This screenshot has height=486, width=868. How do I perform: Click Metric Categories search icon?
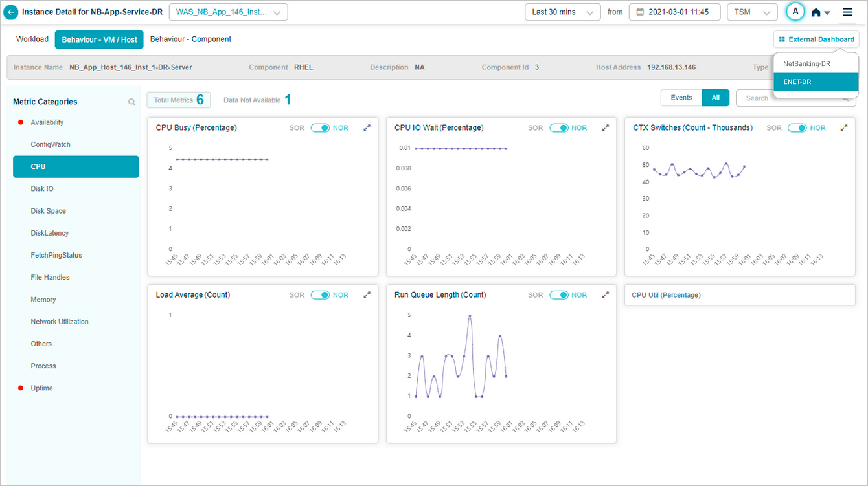[x=132, y=102]
